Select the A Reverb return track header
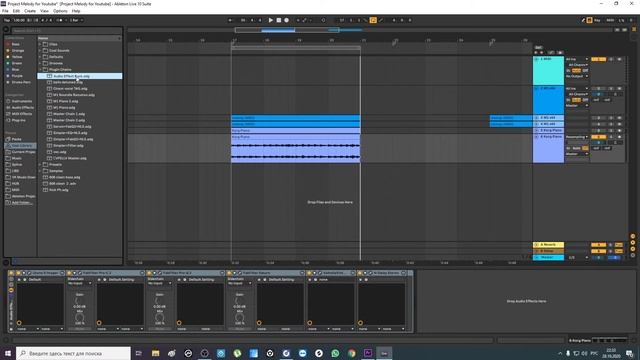Viewport: 640px width, 360px height. coord(549,245)
